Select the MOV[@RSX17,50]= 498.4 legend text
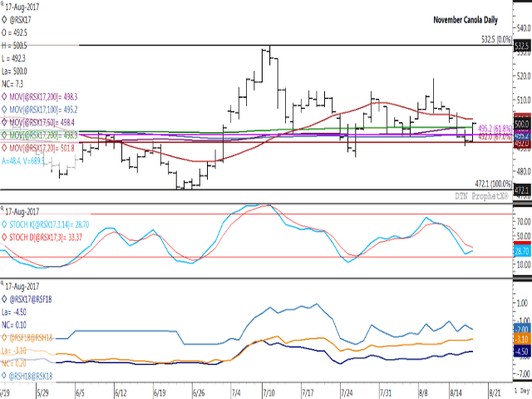532x399 pixels. (42, 122)
